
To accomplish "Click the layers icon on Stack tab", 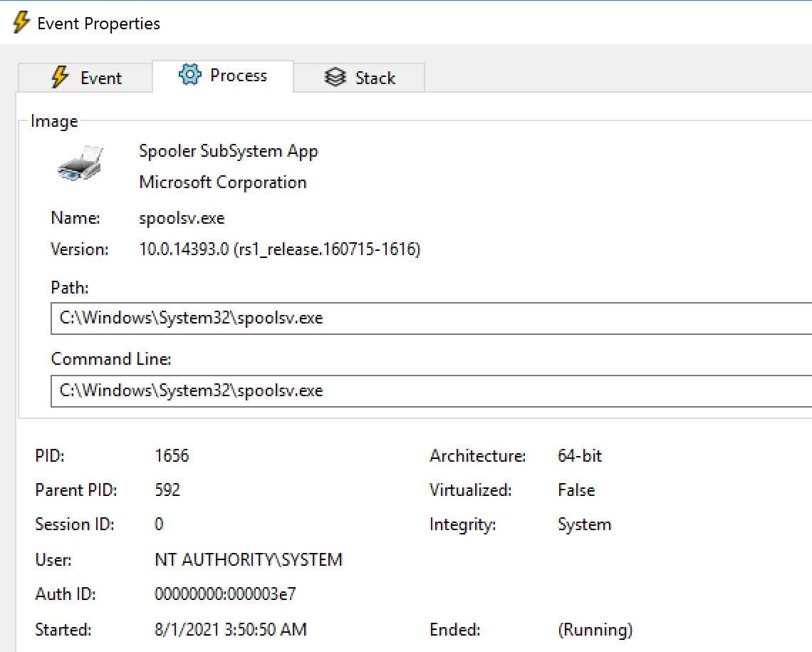I will click(x=335, y=78).
